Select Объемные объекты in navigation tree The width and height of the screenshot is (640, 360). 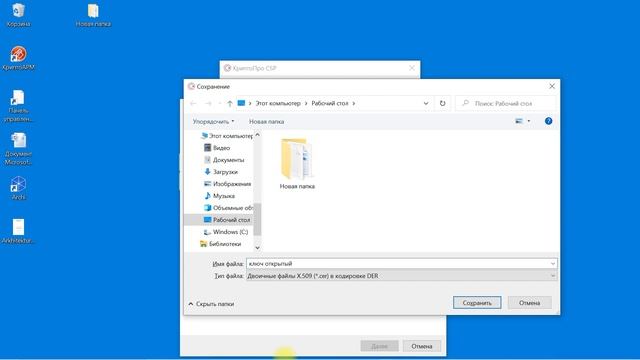(228, 208)
